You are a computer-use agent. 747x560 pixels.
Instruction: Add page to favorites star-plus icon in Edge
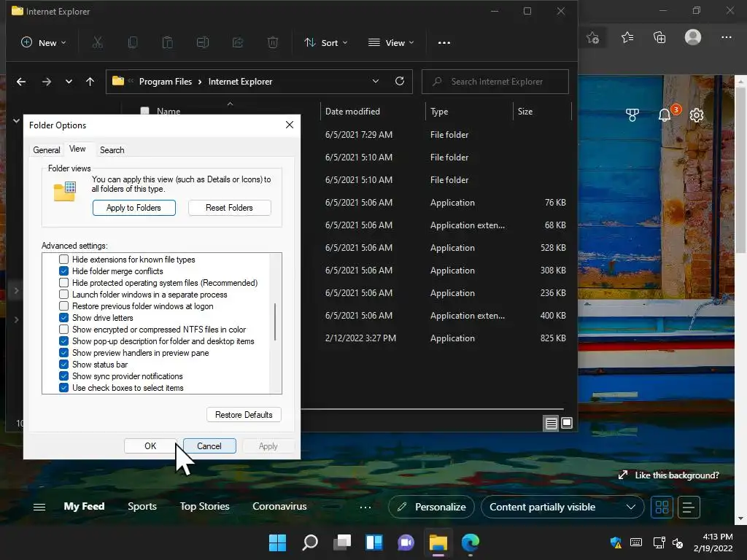[x=592, y=38]
